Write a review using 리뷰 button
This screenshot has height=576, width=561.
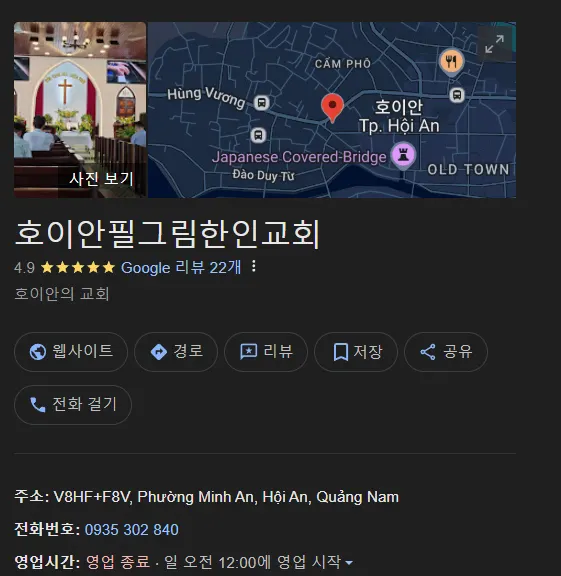266,352
